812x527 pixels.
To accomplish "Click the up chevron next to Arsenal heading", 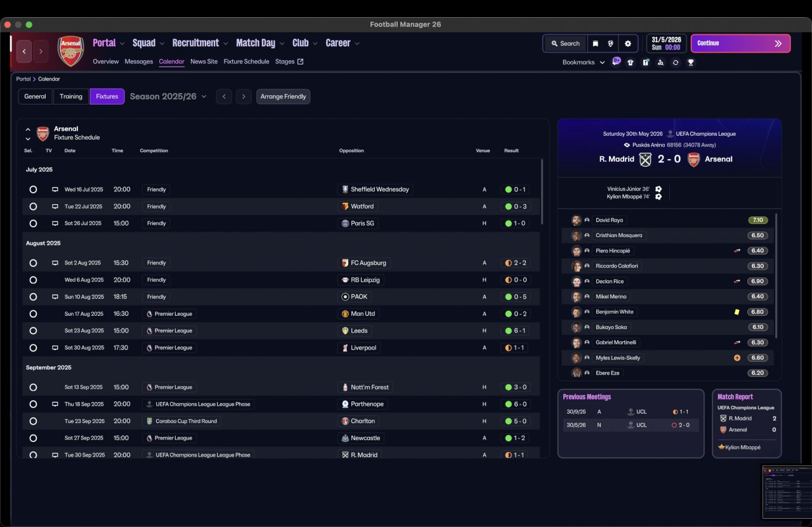I will click(x=28, y=129).
